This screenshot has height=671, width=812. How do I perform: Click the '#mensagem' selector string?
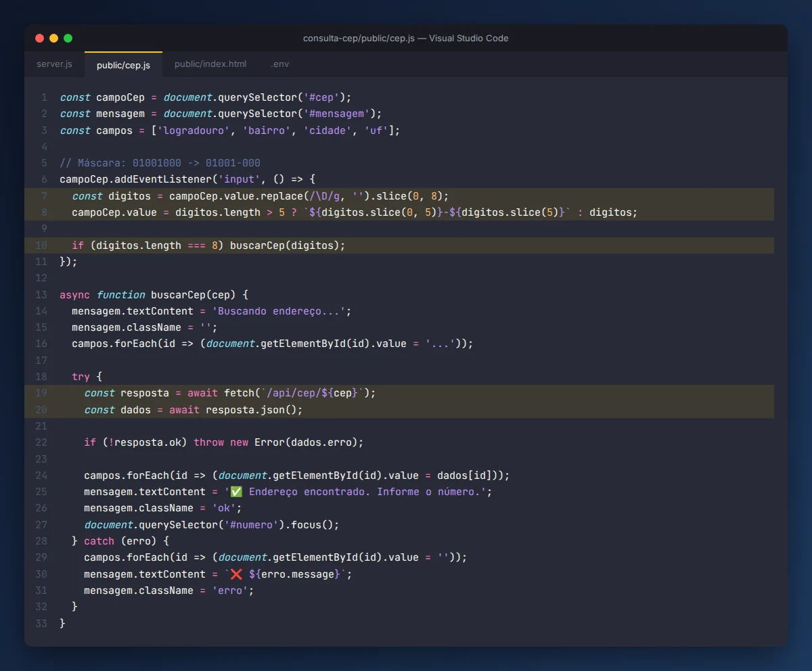point(337,114)
